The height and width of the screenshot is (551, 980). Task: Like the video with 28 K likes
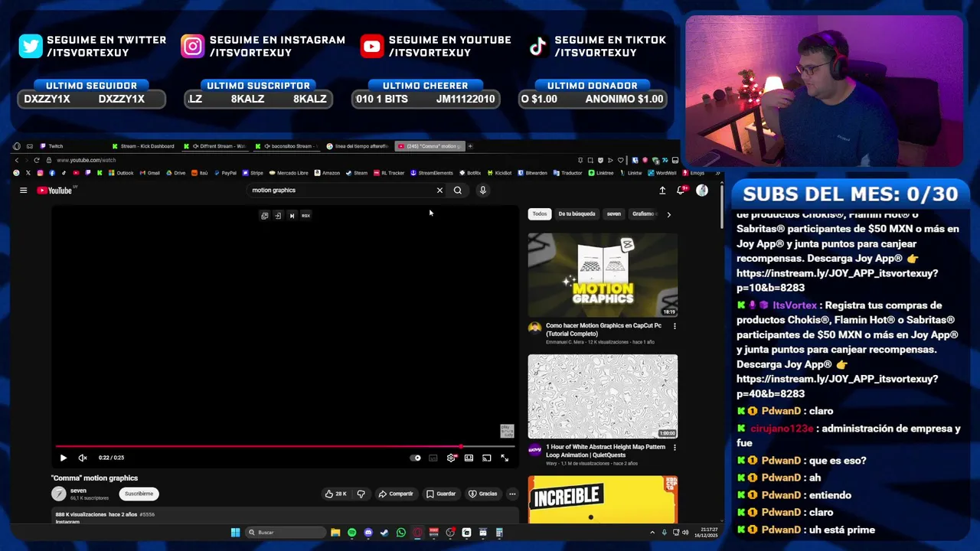(x=336, y=494)
